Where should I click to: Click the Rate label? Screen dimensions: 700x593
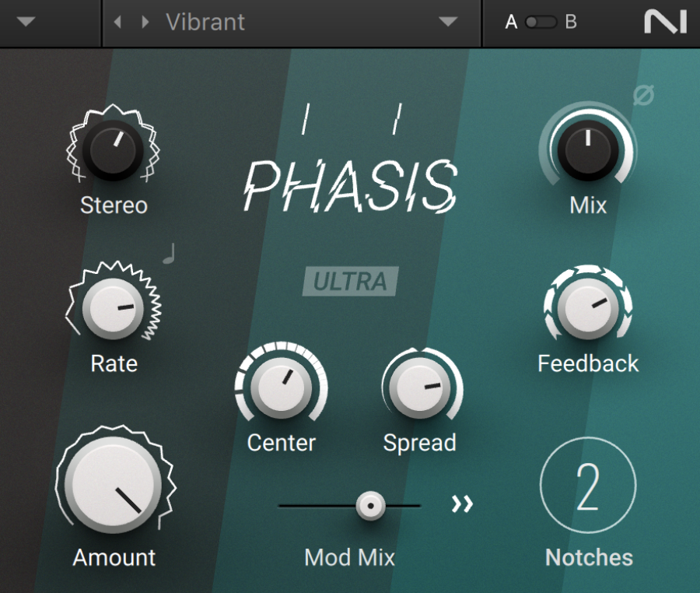(x=114, y=363)
